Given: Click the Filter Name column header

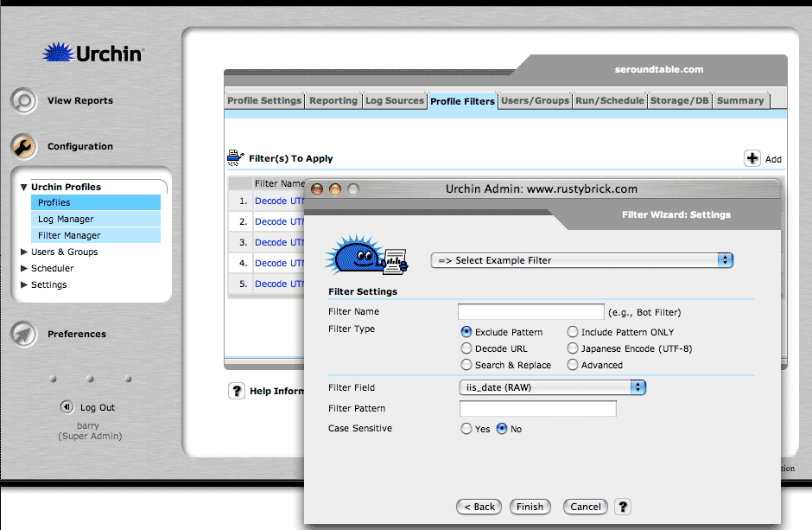Looking at the screenshot, I should (279, 183).
